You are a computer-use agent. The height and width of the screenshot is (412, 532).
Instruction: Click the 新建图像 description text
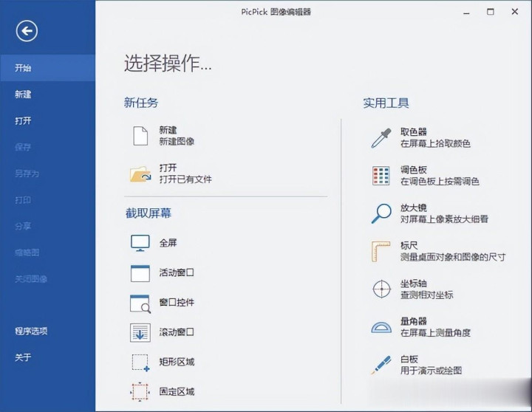[x=177, y=142]
